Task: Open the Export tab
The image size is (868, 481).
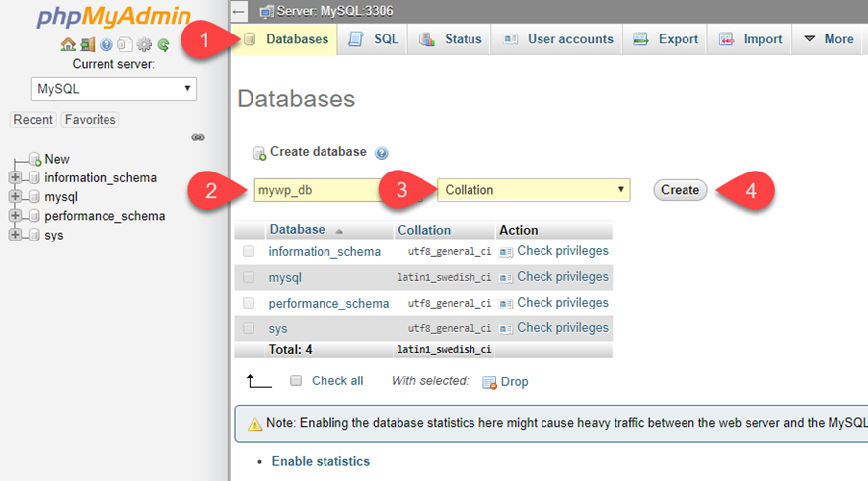Action: point(665,39)
